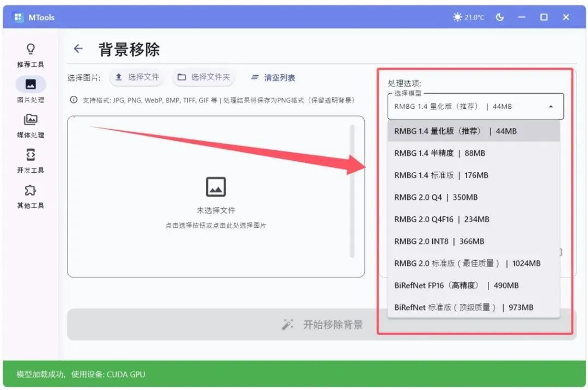This screenshot has height=390, width=588.
Task: Toggle dark mode moon icon
Action: [x=499, y=17]
